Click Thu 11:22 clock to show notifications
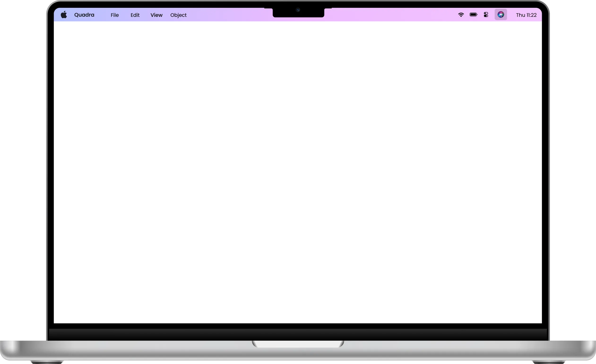The height and width of the screenshot is (364, 596). point(526,15)
